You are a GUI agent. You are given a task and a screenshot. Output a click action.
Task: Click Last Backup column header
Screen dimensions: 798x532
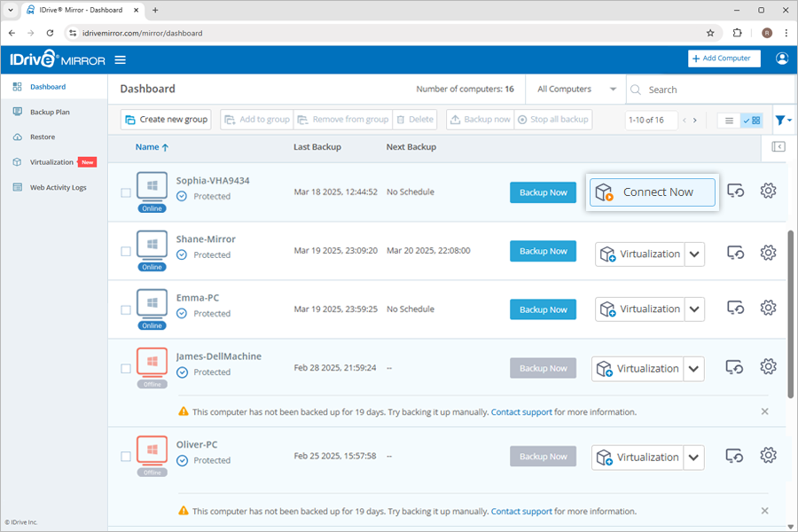[x=317, y=147]
